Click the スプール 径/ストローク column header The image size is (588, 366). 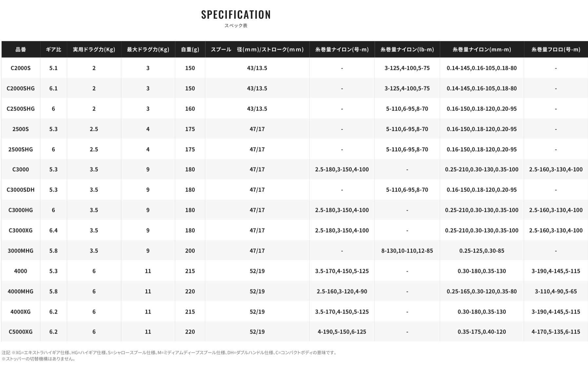(257, 50)
